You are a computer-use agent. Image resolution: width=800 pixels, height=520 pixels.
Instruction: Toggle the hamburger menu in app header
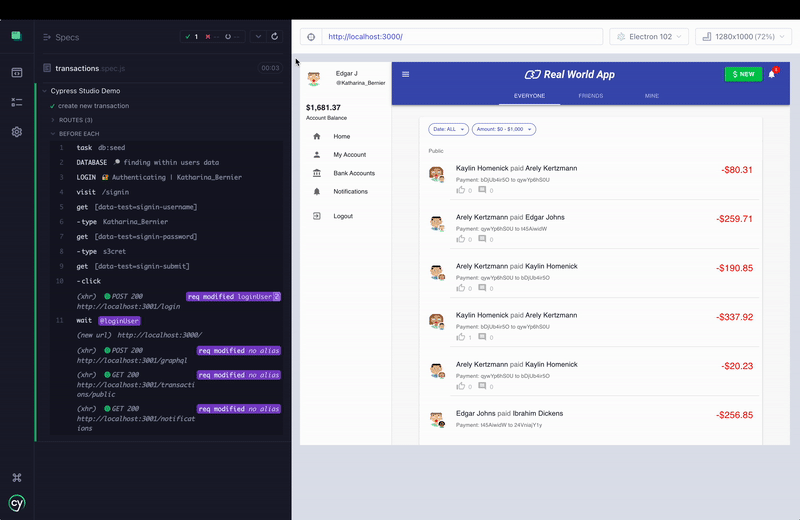coord(406,74)
